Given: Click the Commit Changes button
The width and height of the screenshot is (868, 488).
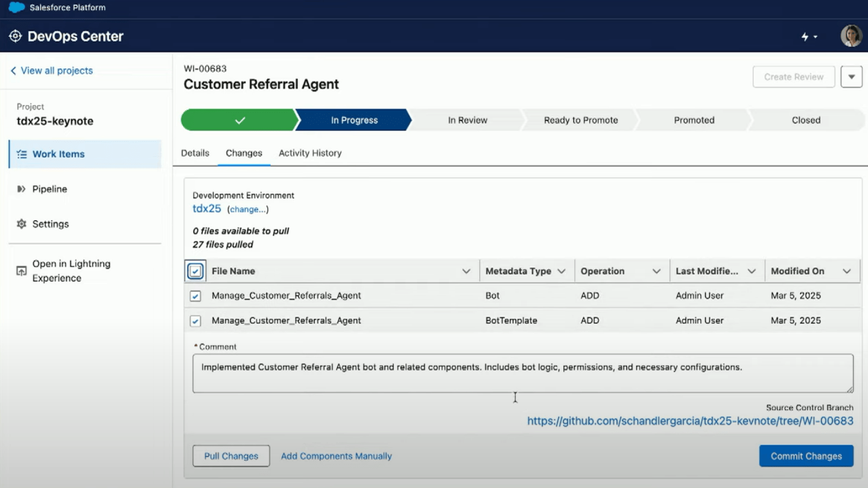Looking at the screenshot, I should (x=805, y=455).
